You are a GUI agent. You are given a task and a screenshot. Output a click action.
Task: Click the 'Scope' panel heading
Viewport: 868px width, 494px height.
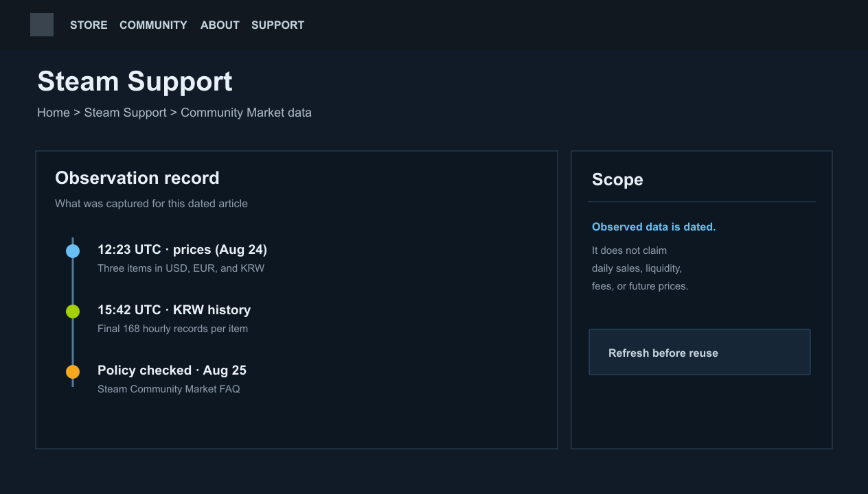click(617, 180)
